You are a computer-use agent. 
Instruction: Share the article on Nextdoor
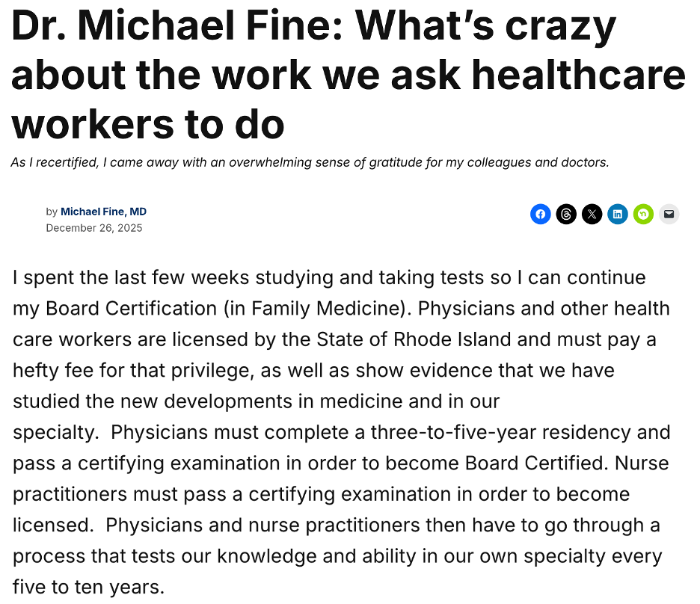pos(643,215)
